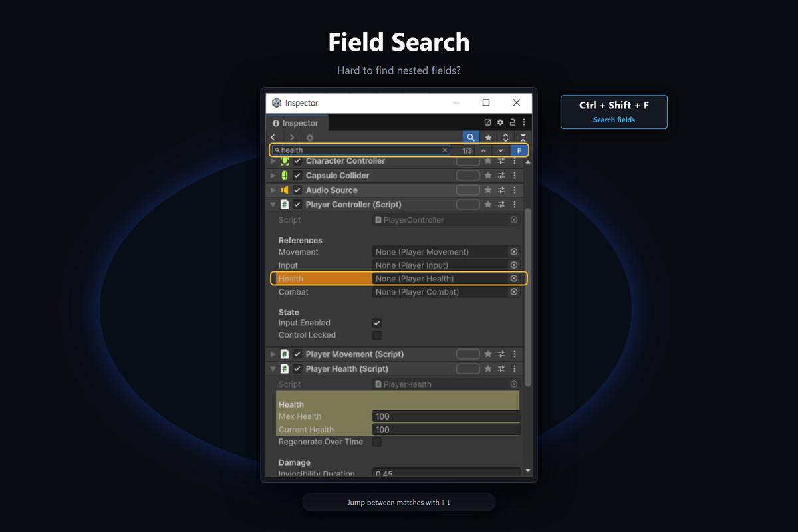This screenshot has width=798, height=532.
Task: Open presets for Character Controller
Action: coord(501,161)
